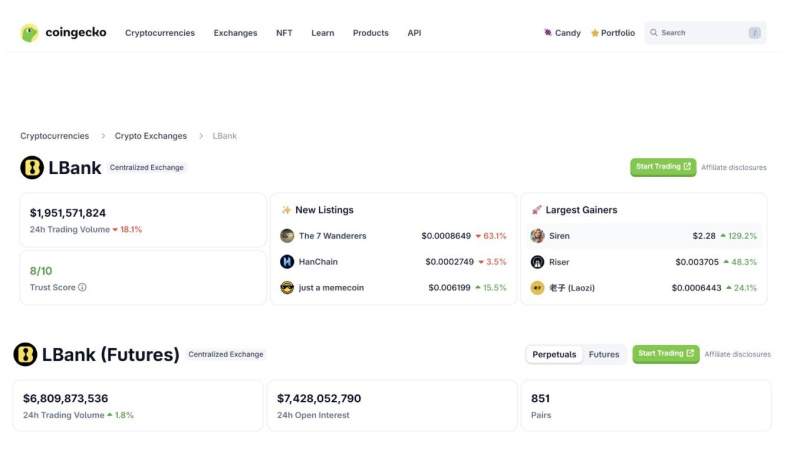
Task: Click the Siren coin icon
Action: pos(537,236)
